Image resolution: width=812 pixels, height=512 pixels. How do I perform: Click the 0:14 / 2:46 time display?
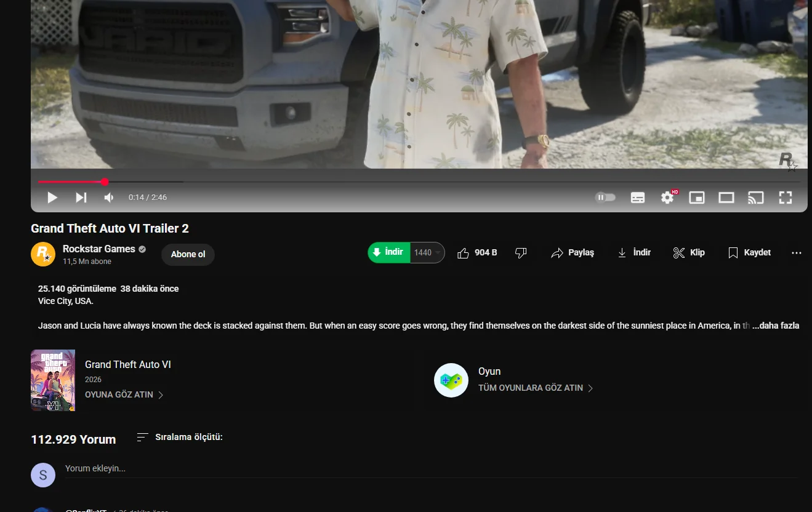click(x=148, y=198)
